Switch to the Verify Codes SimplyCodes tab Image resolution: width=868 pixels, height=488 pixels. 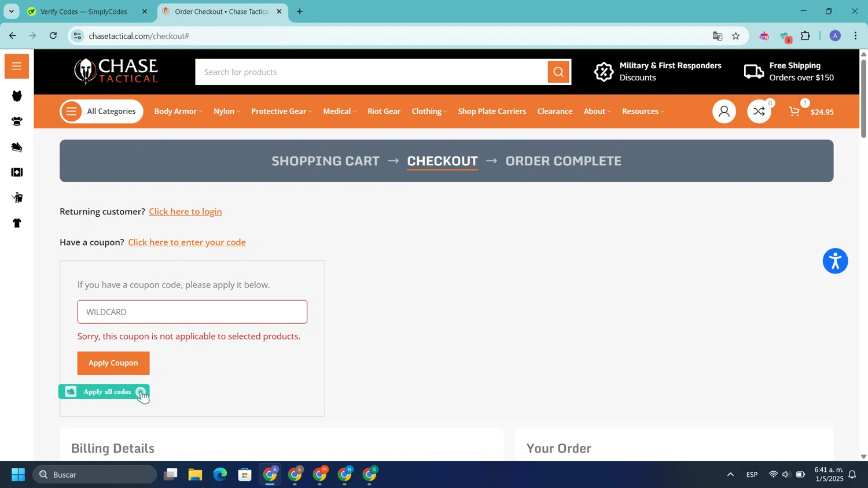[x=84, y=12]
